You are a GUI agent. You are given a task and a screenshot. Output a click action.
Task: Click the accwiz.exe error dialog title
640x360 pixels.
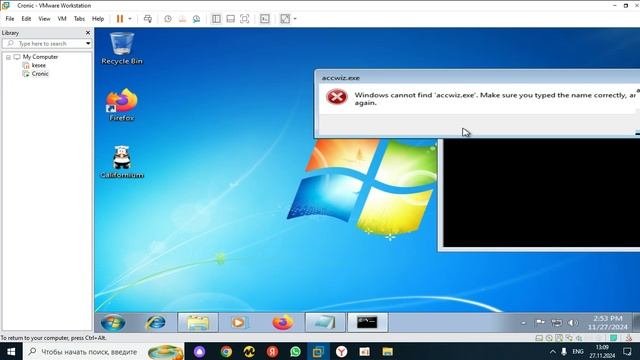(340, 78)
